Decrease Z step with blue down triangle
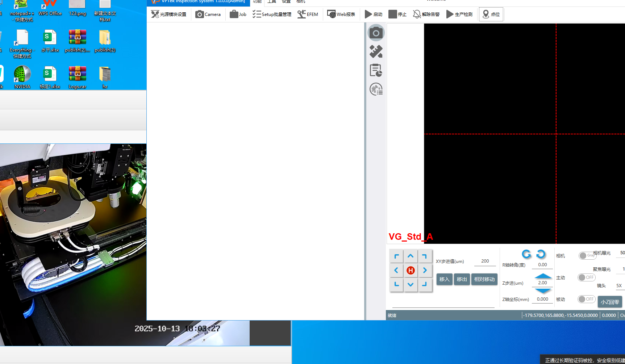Viewport: 625px width, 364px height. click(543, 290)
